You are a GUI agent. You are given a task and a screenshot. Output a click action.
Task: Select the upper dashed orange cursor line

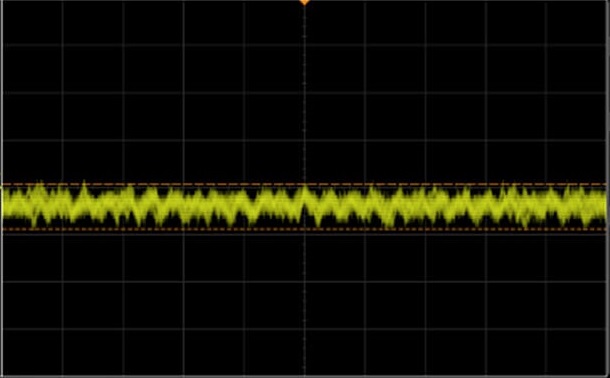(x=305, y=184)
